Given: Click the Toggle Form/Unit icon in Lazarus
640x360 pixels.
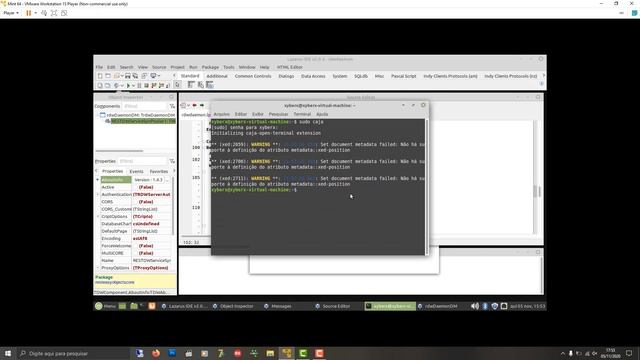Looking at the screenshot, I should [144, 76].
